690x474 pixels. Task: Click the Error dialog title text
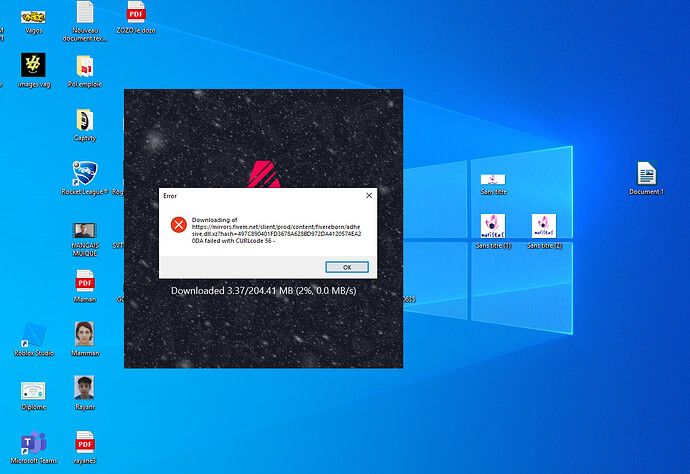click(170, 196)
